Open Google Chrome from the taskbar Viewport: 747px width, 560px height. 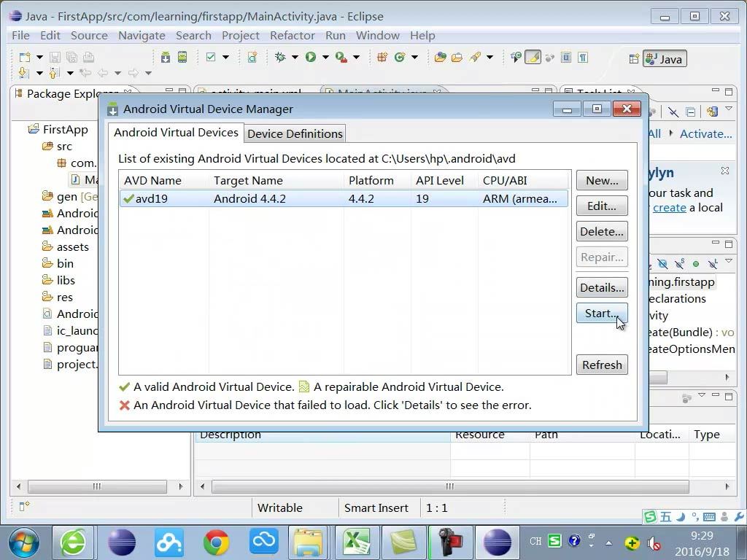216,542
